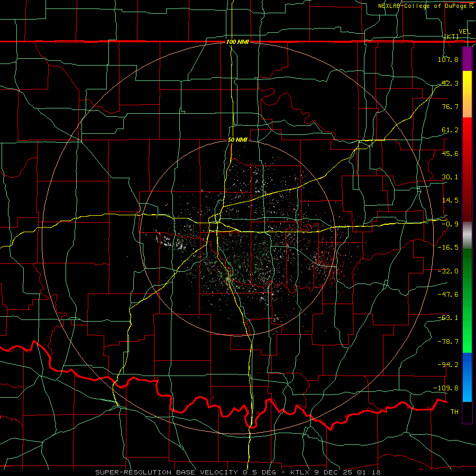The image size is (476, 476).
Task: Pick the gray near-zero segment of color bar
Action: [467, 235]
